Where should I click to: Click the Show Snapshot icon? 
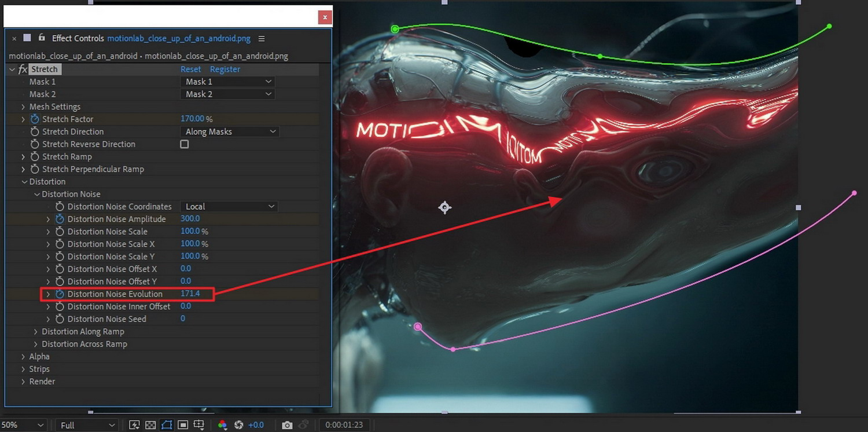click(304, 425)
